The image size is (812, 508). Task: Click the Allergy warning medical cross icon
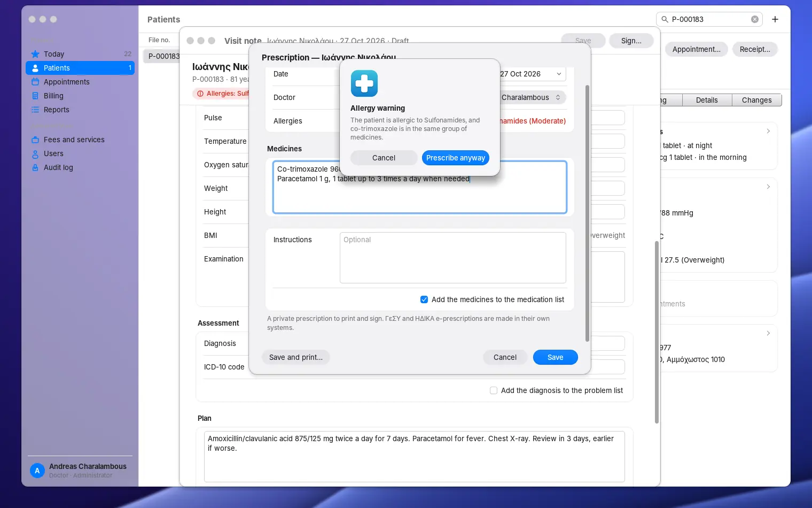pos(364,83)
